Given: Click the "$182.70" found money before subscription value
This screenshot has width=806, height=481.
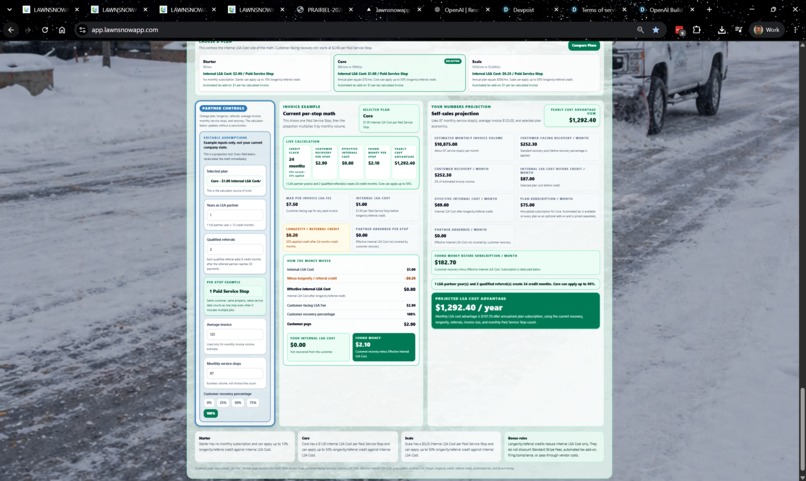Looking at the screenshot, I should (x=446, y=262).
